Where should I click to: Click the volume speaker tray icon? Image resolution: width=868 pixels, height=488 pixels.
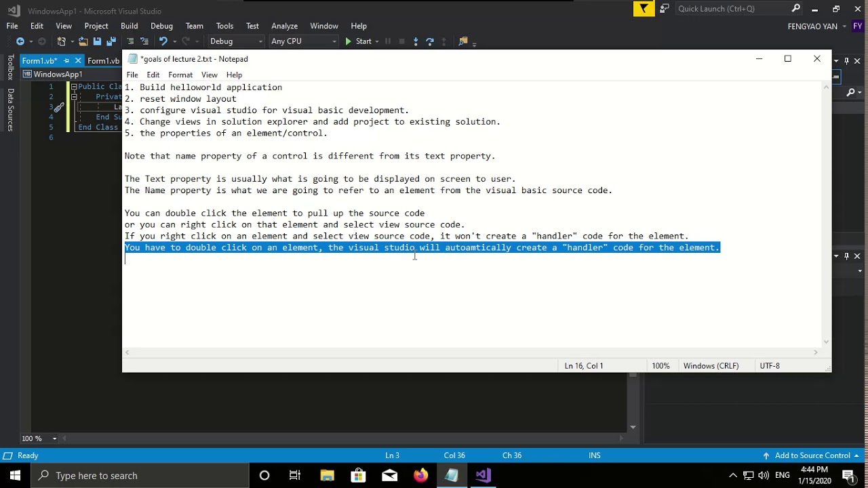764,475
